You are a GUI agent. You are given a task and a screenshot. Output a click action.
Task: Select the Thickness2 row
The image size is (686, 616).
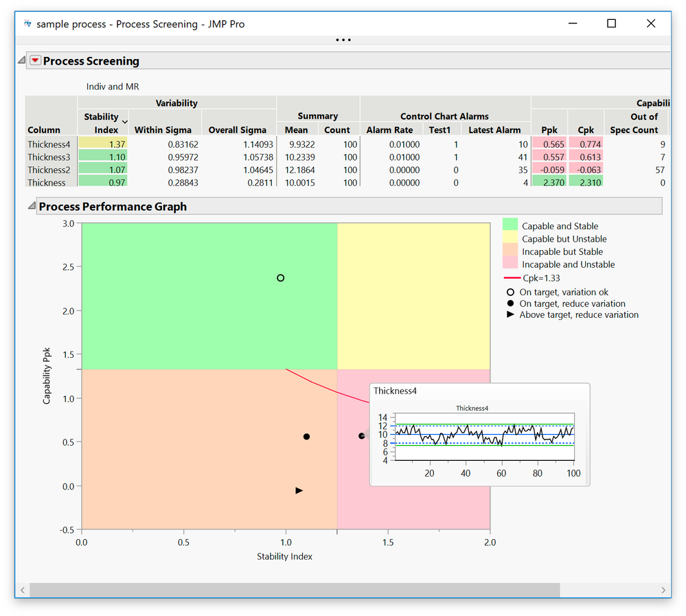49,170
